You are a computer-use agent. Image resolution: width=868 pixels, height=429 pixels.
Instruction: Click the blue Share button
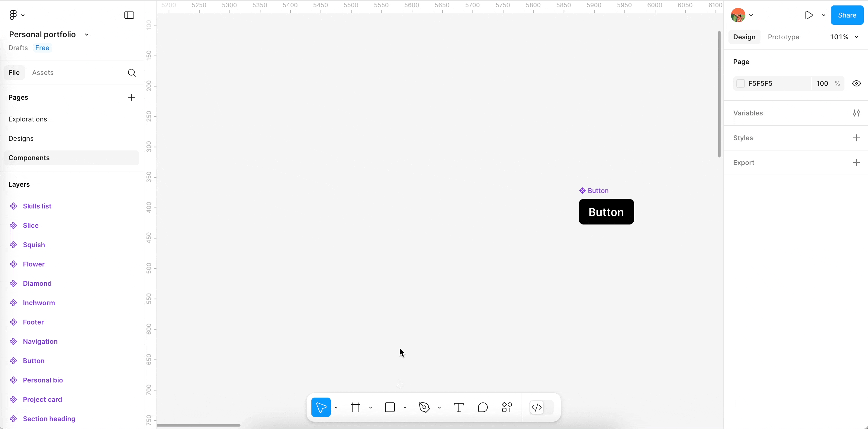pos(847,15)
